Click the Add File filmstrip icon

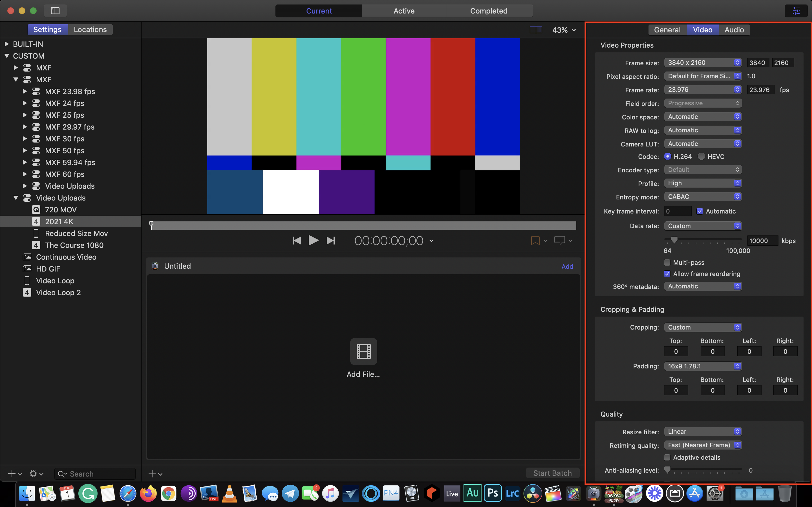[363, 352]
